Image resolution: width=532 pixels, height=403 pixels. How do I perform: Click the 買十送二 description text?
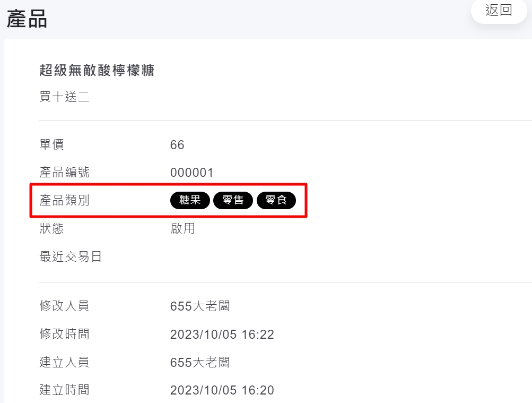click(64, 97)
